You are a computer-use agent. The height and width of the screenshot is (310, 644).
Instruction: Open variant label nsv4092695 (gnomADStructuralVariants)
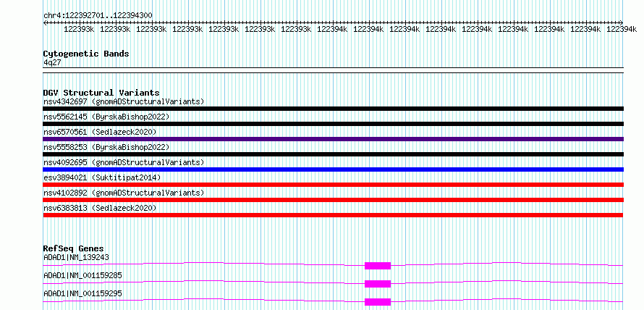click(124, 162)
